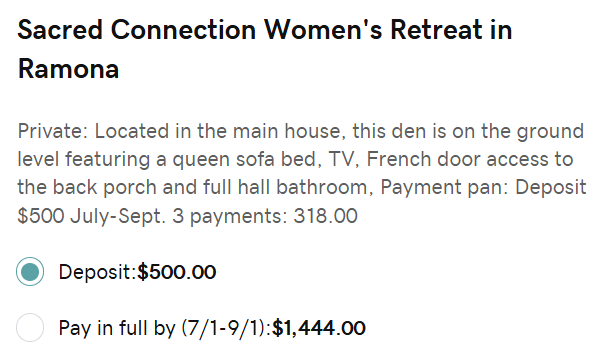Screen dimensions: 603x360
Task: Click the 'Pay in full by (7/1-9/1)' label
Action: [165, 328]
